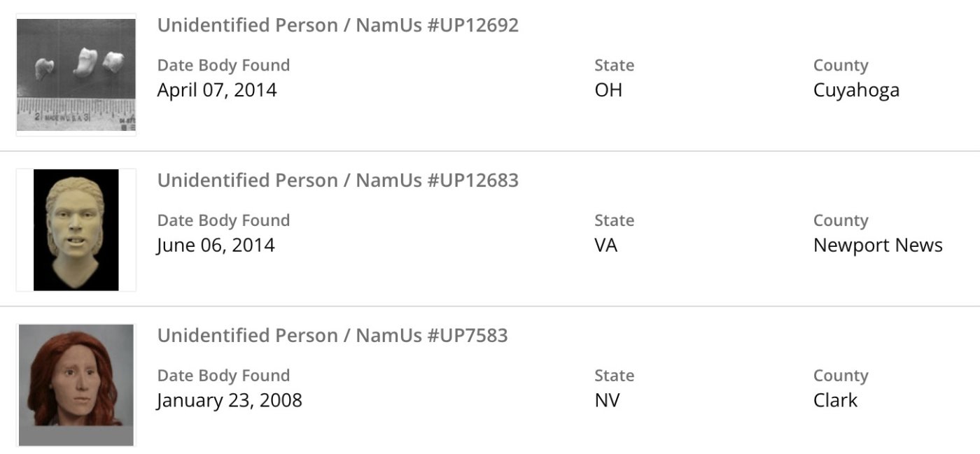Viewport: 980px width, 454px height.
Task: Click the Cuyahoga county value
Action: (x=856, y=91)
